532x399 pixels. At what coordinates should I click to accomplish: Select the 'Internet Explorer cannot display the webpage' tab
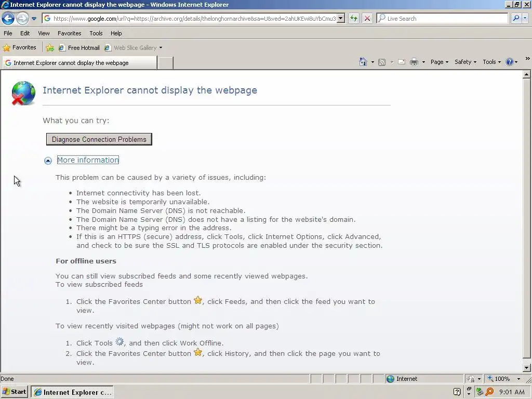(x=79, y=63)
